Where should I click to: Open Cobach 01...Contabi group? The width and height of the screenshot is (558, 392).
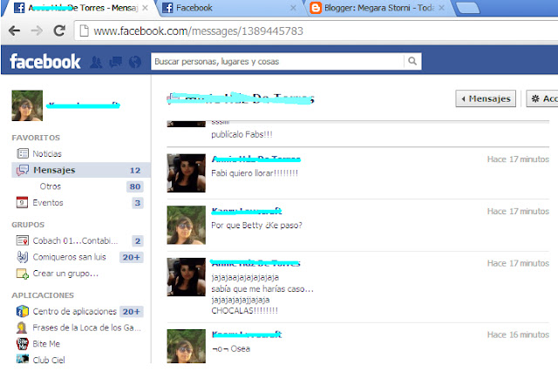pos(75,240)
